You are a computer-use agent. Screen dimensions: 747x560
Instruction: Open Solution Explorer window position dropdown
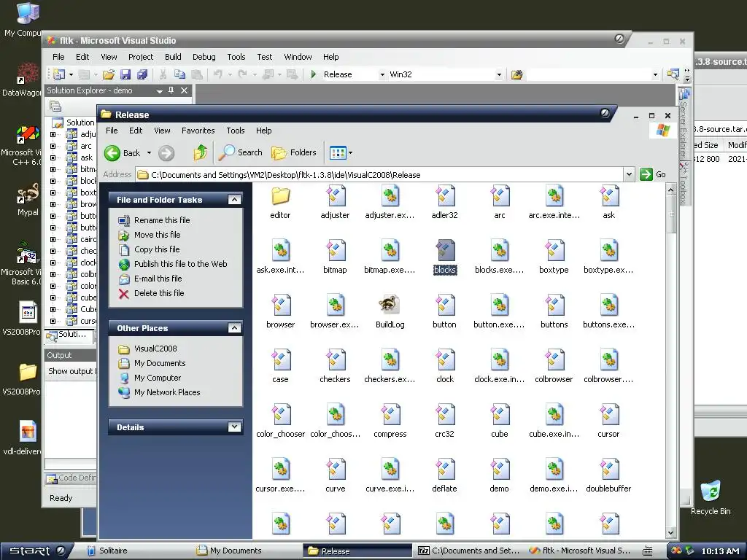click(x=159, y=91)
